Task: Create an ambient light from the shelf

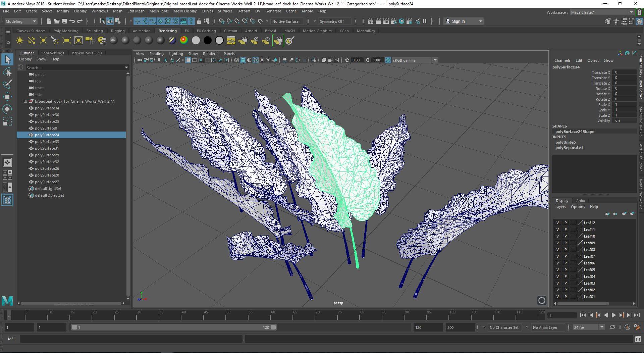Action: coord(20,41)
